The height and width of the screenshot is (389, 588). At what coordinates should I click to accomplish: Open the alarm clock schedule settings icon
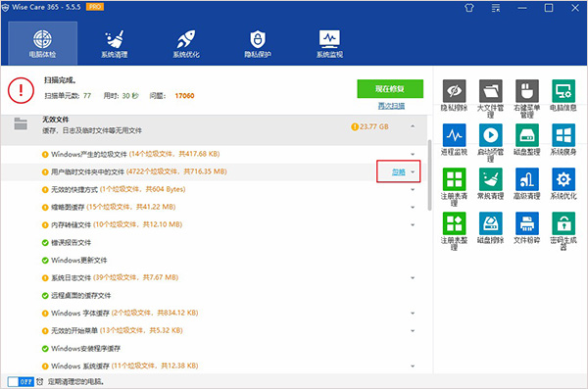40,381
